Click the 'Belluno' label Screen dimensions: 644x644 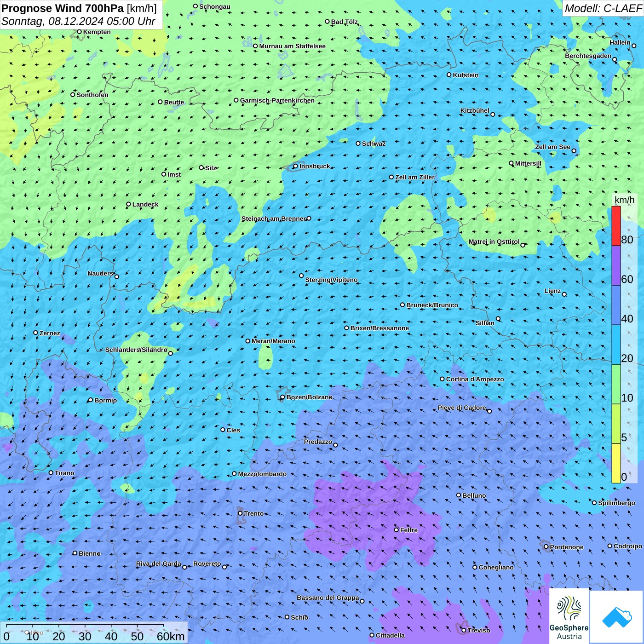click(474, 495)
